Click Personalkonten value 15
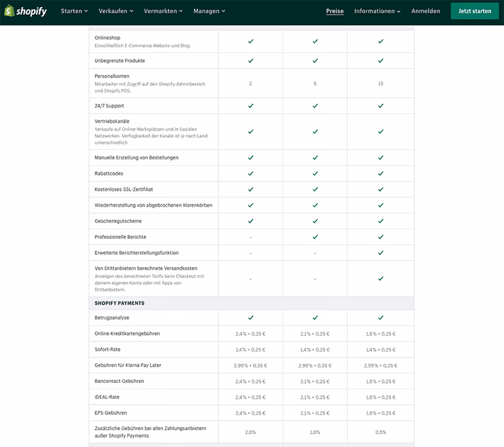Screen dimensions: 504x447 coord(380,83)
